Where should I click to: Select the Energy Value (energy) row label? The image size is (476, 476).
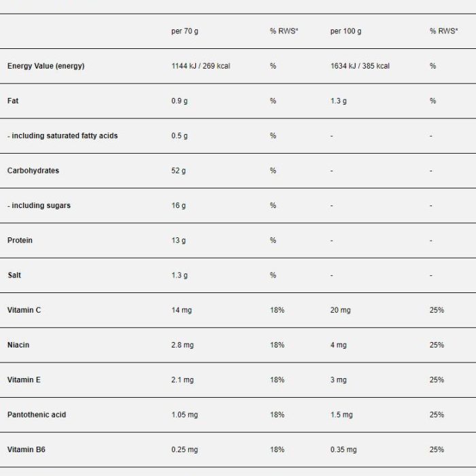[46, 66]
